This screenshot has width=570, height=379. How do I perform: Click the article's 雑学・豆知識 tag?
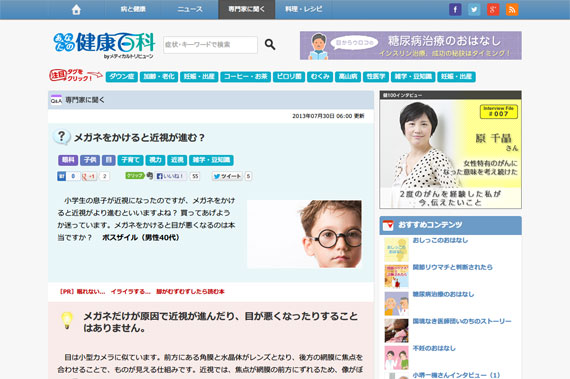coord(211,160)
